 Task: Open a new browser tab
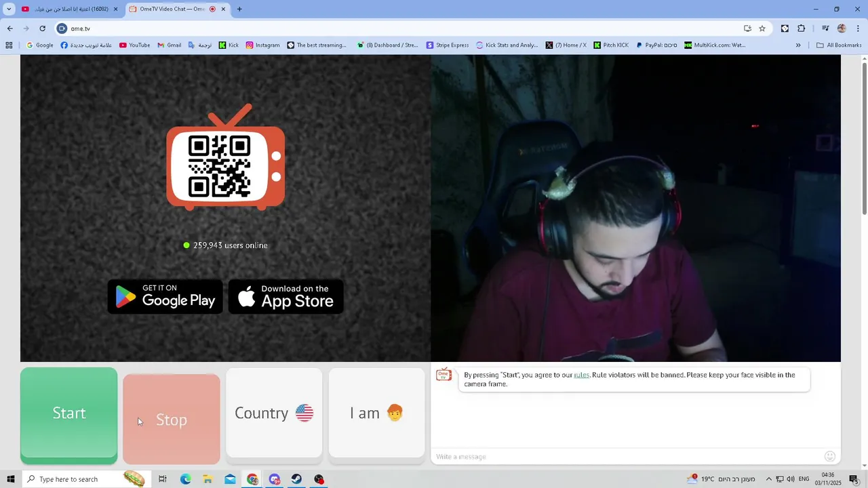coord(239,9)
